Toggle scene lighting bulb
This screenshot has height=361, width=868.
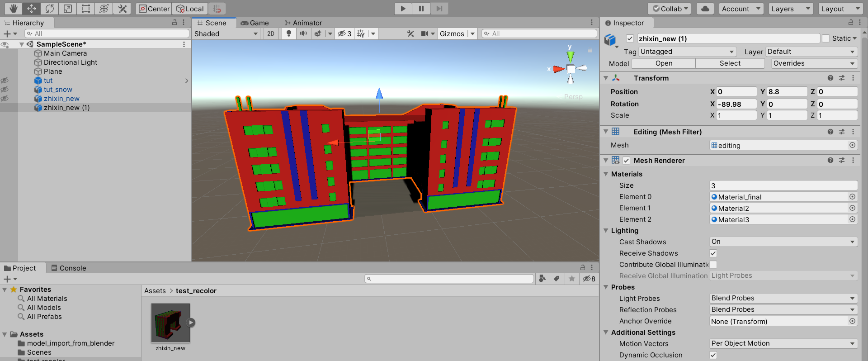(x=289, y=33)
